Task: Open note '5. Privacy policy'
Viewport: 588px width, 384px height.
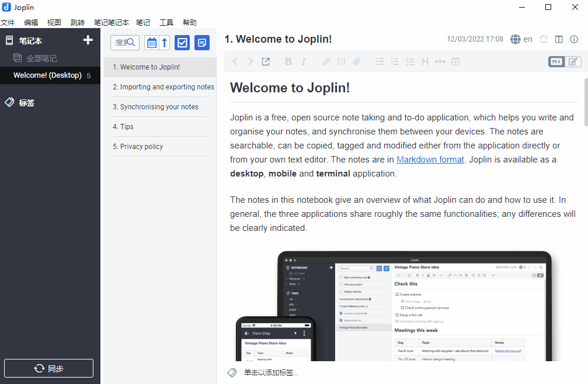Action: [160, 147]
